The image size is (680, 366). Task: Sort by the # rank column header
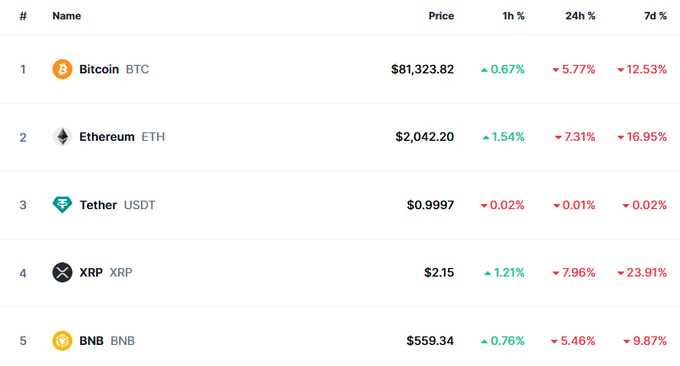23,16
